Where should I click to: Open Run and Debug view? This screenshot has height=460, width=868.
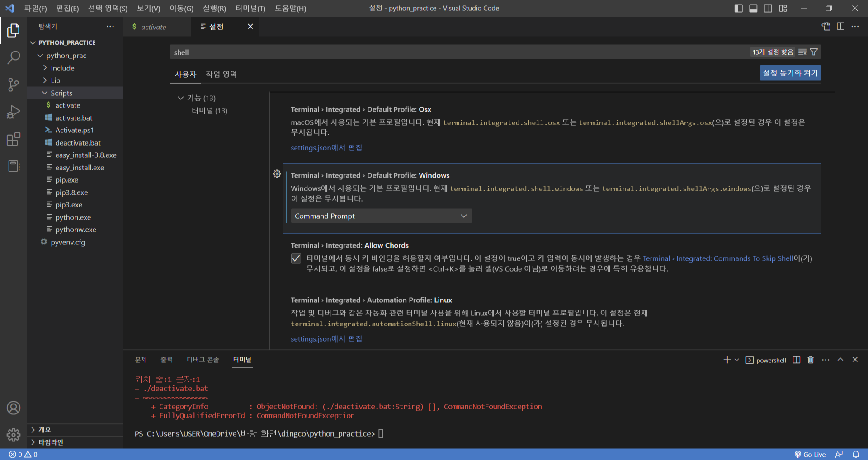tap(14, 112)
